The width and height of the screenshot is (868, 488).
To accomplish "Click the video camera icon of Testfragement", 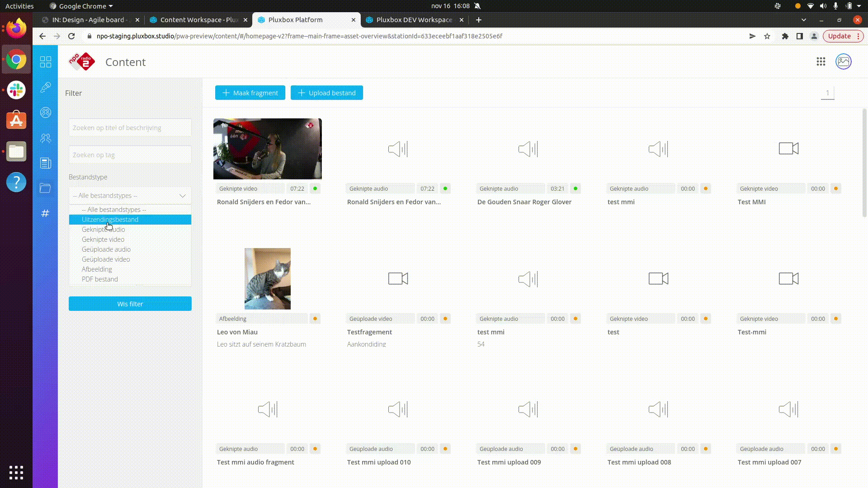I will tap(398, 279).
